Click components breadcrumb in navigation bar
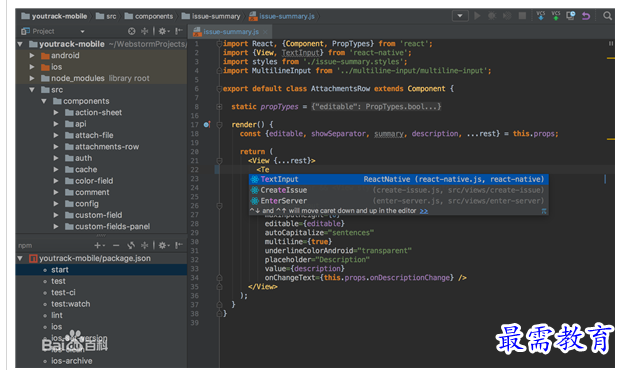 pos(149,16)
